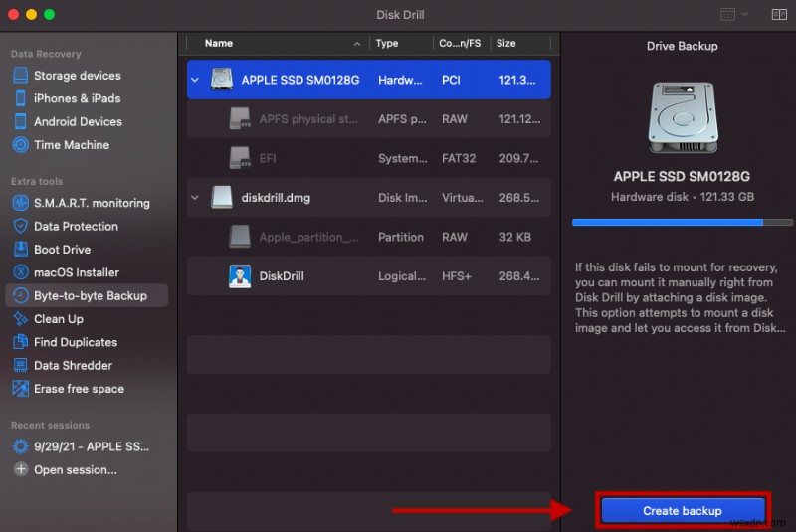Click Find Duplicates label in sidebar
This screenshot has height=532, width=796.
76,342
